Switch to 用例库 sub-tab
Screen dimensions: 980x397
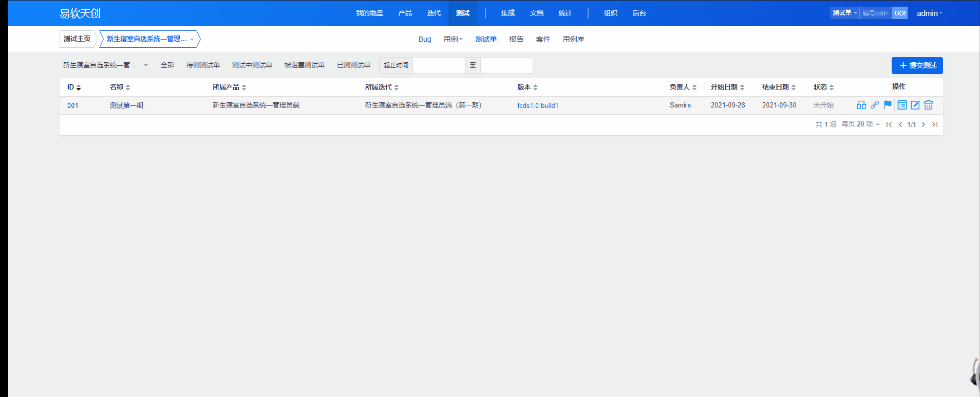pyautogui.click(x=573, y=39)
